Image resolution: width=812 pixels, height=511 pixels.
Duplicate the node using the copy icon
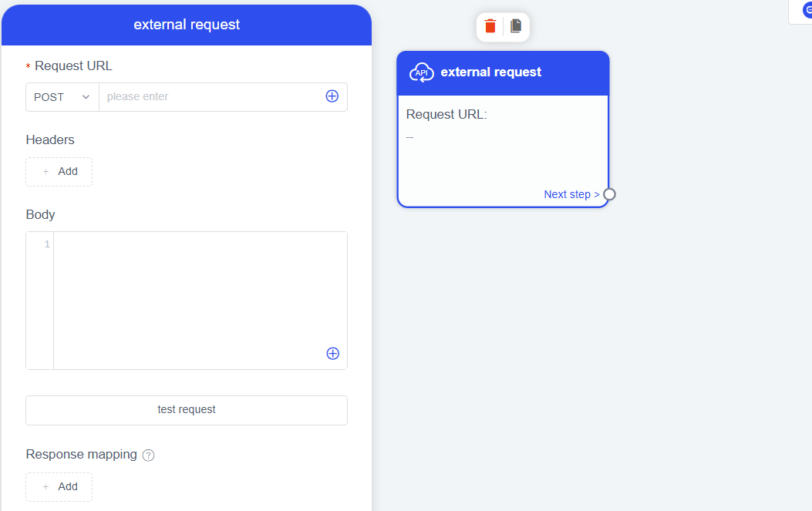click(x=516, y=26)
